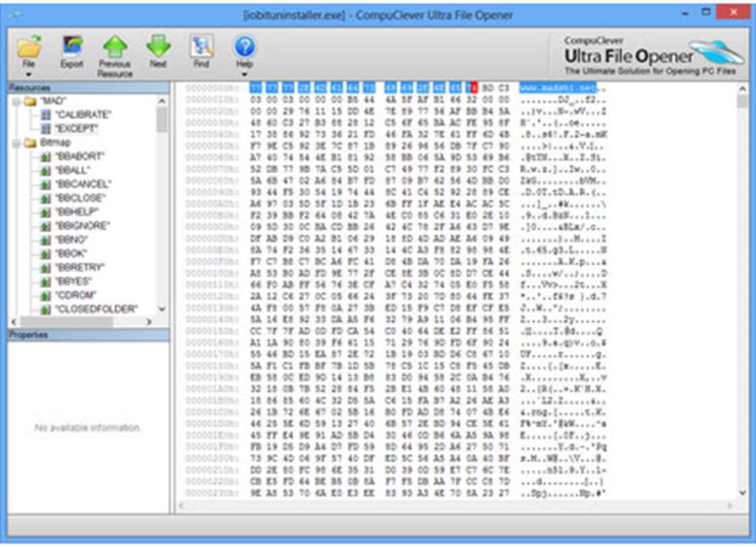Select the "BBALL" bitmap resource

(x=73, y=170)
